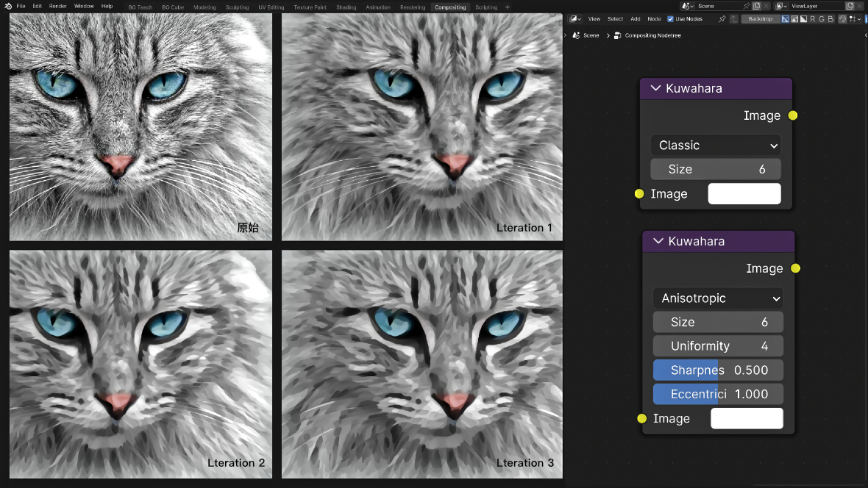Click the Uniformity value field
Screen dimensions: 868x488
pos(718,346)
